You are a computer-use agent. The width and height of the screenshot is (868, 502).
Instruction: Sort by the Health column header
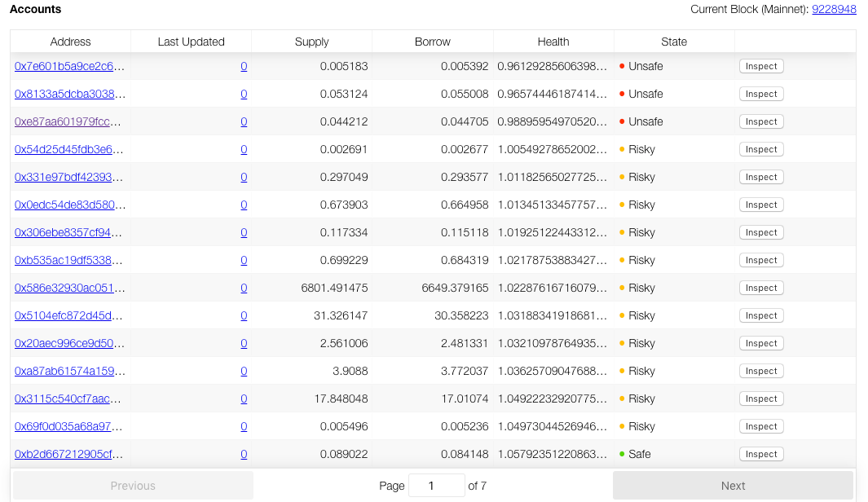coord(553,42)
